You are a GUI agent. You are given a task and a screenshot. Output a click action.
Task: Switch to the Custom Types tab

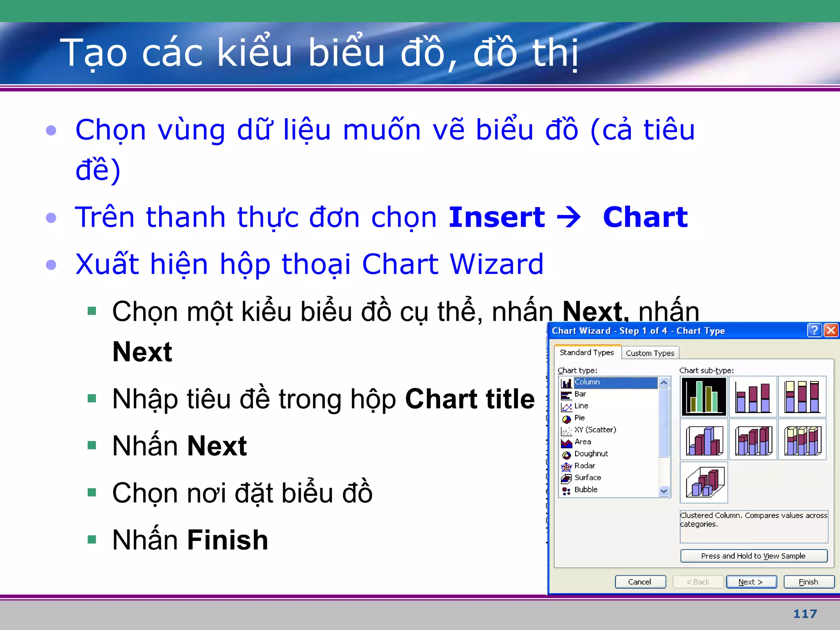coord(650,353)
